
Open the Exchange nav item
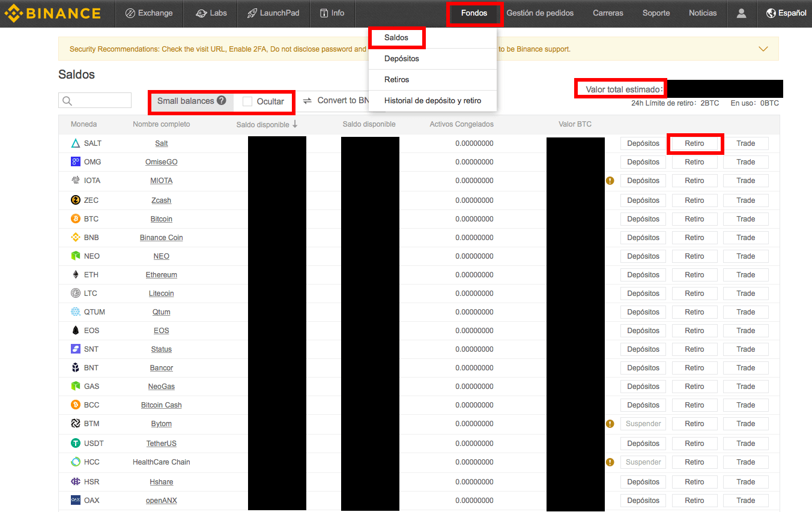coord(149,13)
